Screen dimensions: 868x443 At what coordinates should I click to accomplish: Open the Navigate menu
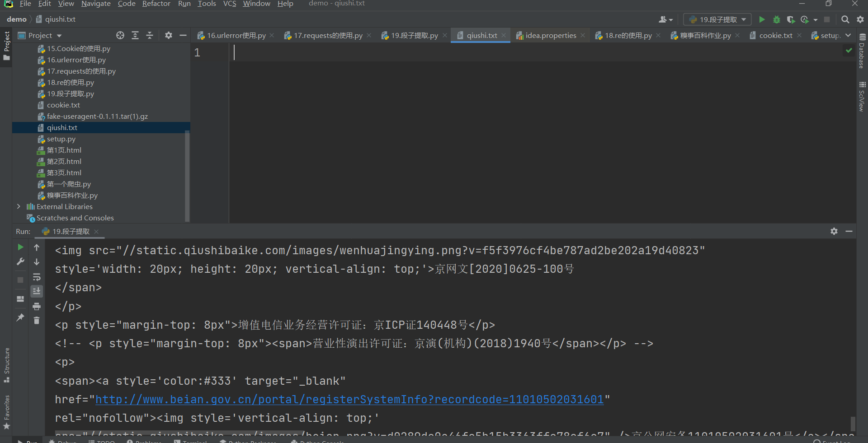[96, 4]
